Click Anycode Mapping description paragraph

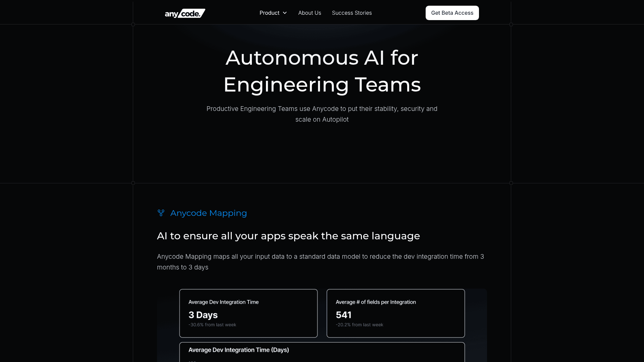coord(320,262)
